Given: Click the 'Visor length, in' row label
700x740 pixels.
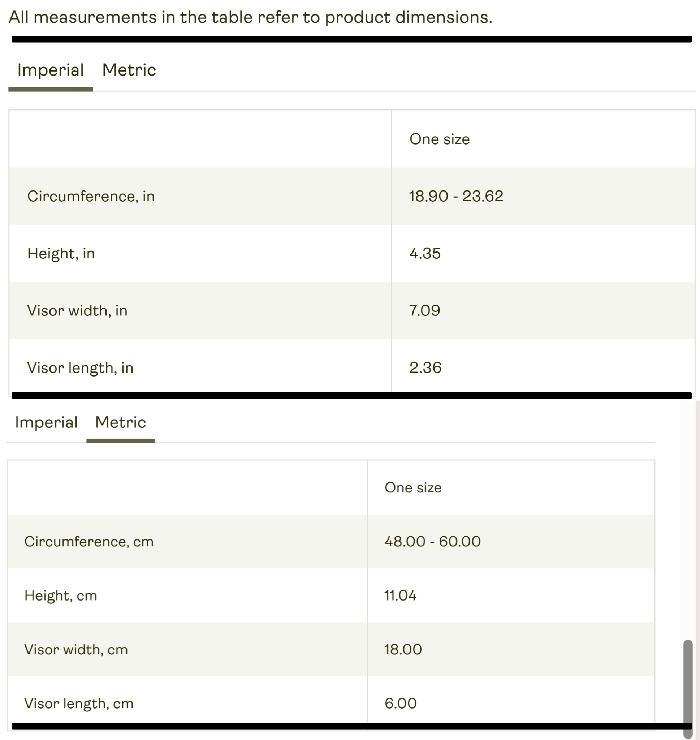Looking at the screenshot, I should coord(80,368).
